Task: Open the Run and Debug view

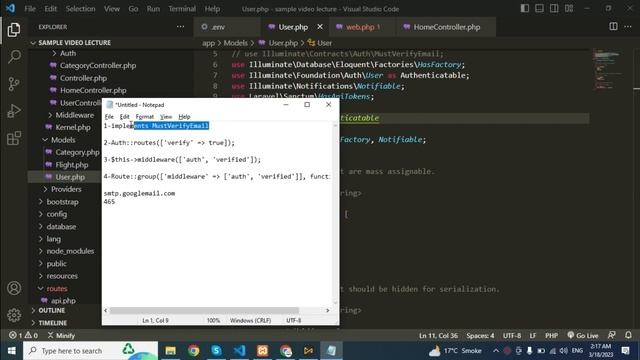Action: (x=13, y=111)
